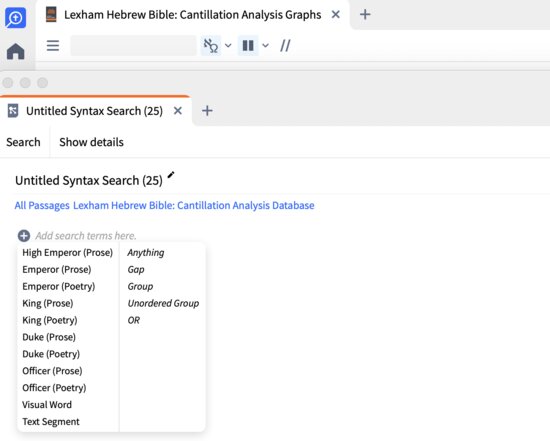Select the Gap option

(136, 269)
